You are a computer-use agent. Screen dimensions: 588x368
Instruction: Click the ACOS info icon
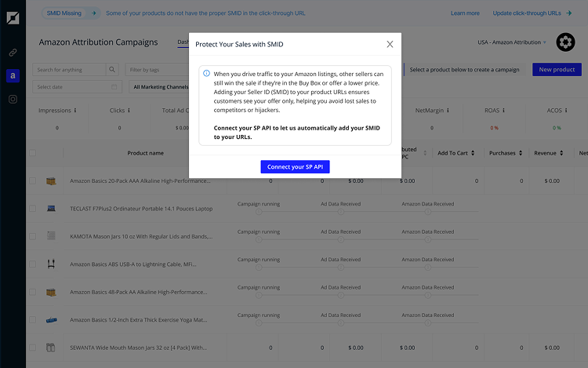566,111
